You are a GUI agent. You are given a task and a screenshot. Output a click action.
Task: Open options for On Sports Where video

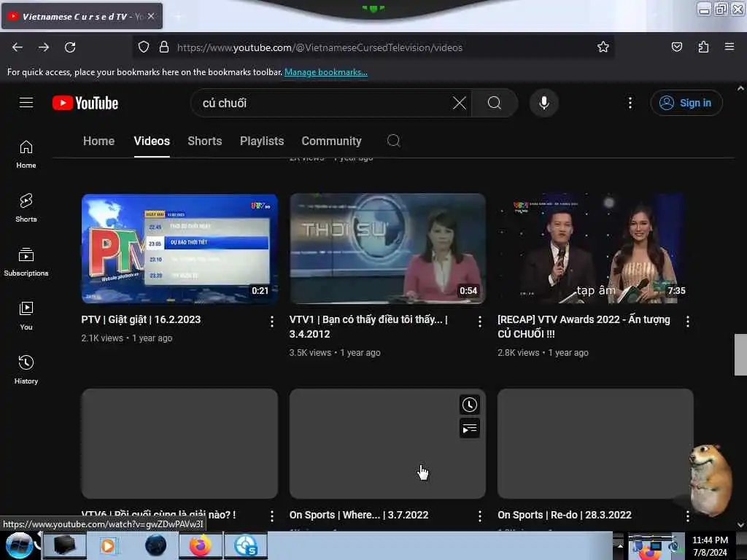[x=480, y=516]
